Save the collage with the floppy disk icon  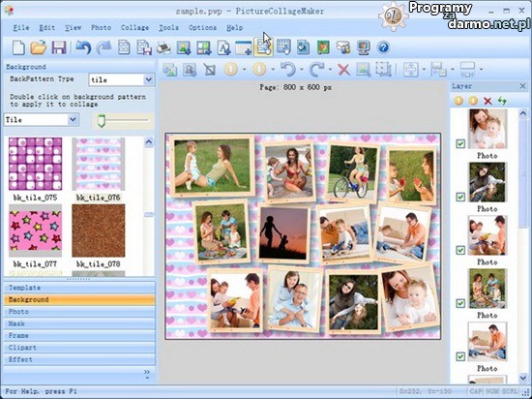pyautogui.click(x=59, y=47)
